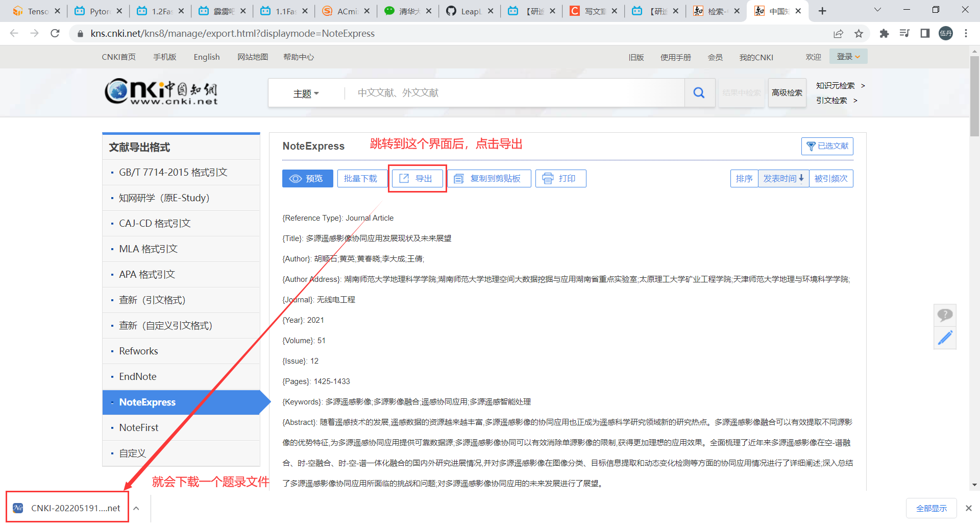Screen dimensions: 980x526
Task: Open 高级检索 advanced search
Action: (787, 92)
